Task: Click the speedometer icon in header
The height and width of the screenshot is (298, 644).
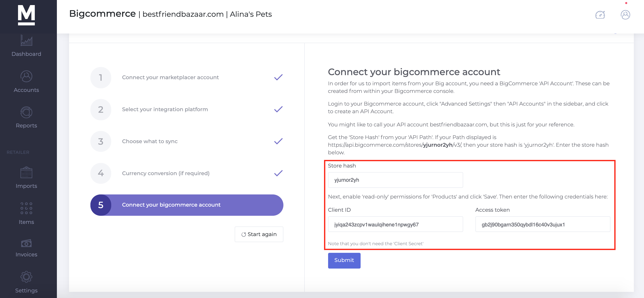Action: 600,15
